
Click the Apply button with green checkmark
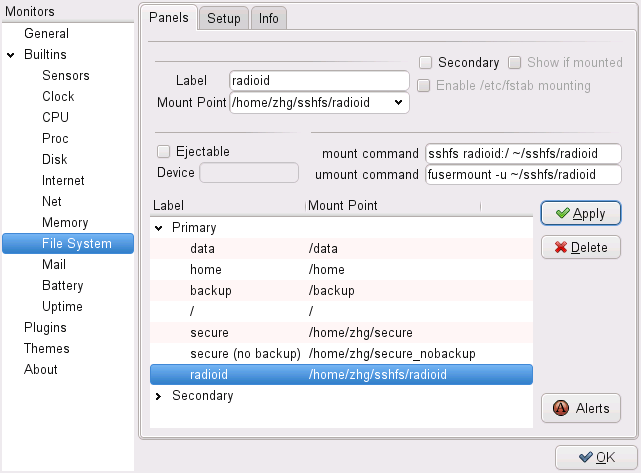point(580,213)
